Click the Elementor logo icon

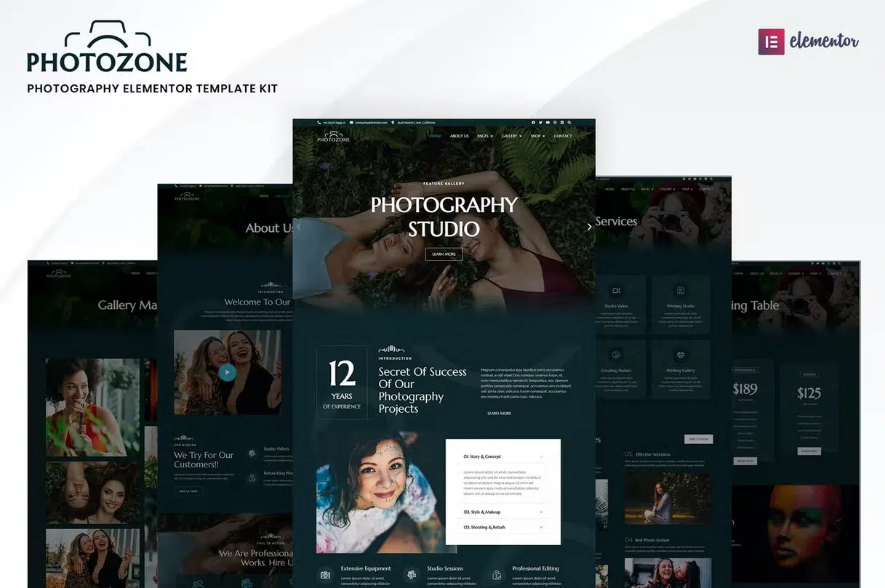coord(771,41)
